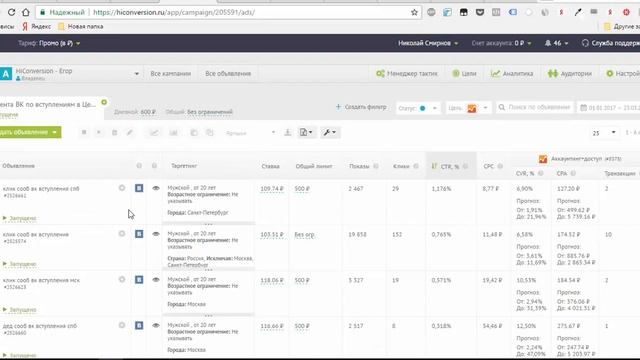Sort by the CTR, % column

coord(450,167)
